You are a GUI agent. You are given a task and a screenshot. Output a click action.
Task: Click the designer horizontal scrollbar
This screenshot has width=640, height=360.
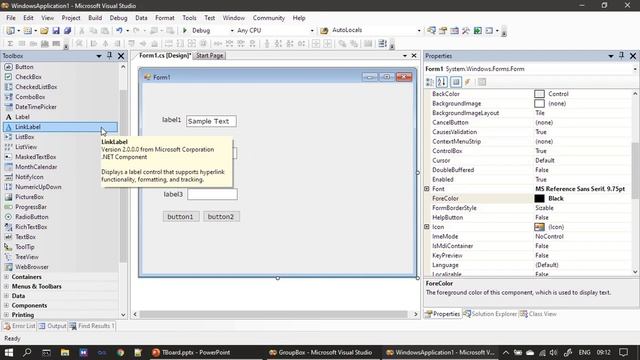click(x=273, y=314)
